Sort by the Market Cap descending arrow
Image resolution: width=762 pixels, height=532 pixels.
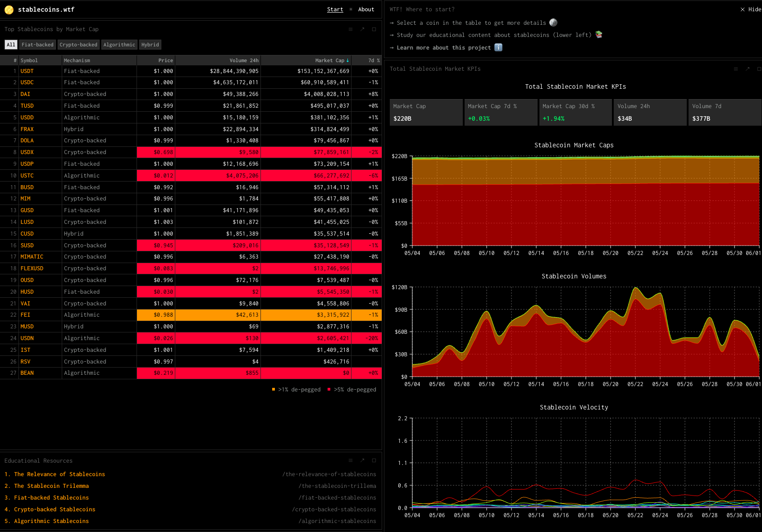(x=348, y=60)
